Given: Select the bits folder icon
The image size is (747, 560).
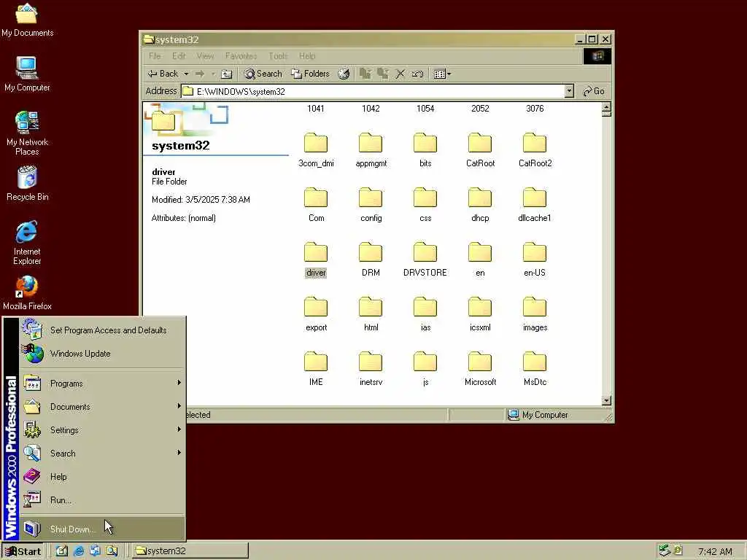Looking at the screenshot, I should tap(425, 142).
